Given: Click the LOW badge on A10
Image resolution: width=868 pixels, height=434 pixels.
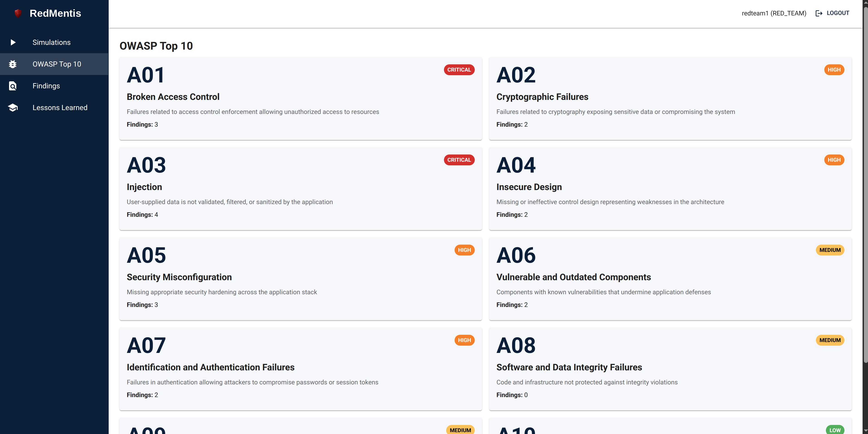Looking at the screenshot, I should (x=835, y=430).
